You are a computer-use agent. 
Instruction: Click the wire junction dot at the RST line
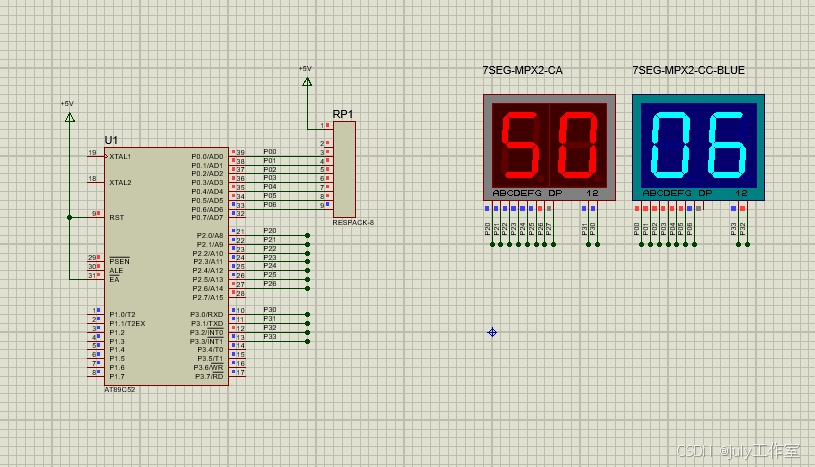pyautogui.click(x=70, y=217)
